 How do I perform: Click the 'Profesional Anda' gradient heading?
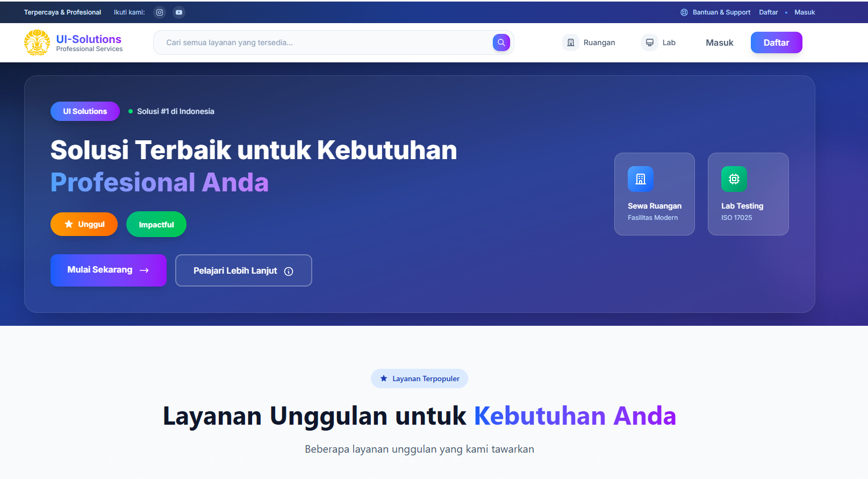[160, 182]
